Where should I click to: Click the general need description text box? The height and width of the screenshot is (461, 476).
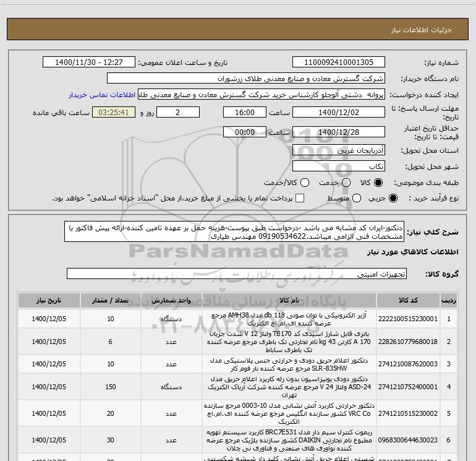[234, 231]
